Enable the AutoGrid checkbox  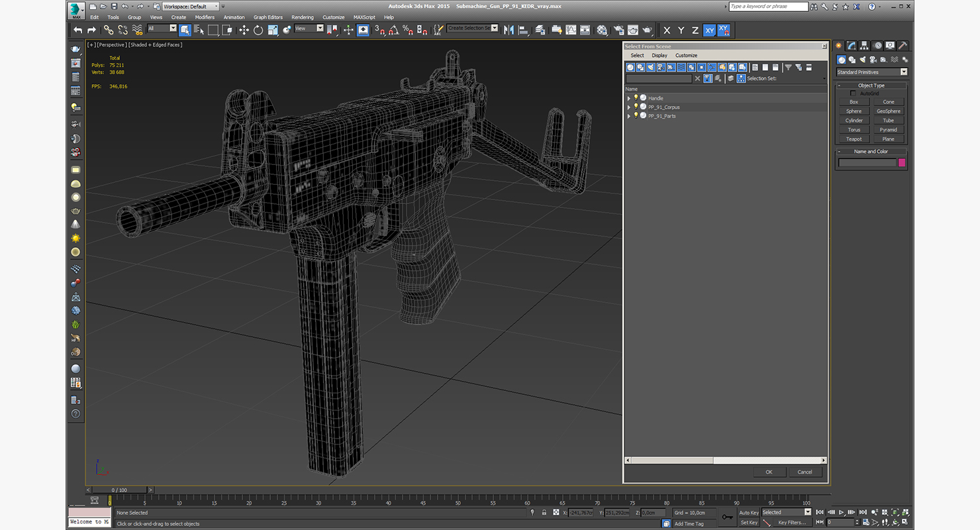tap(854, 93)
